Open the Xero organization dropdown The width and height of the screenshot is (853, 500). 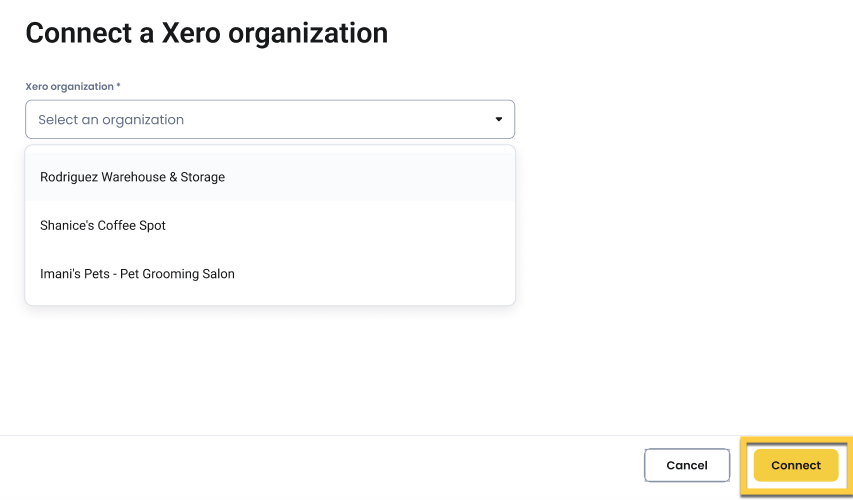point(270,120)
